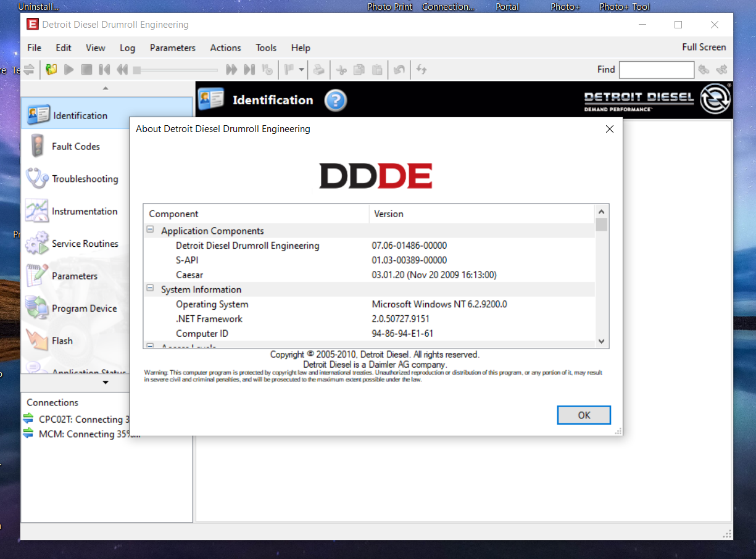This screenshot has width=756, height=559.
Task: Select Instrumentation in the sidebar
Action: (x=75, y=211)
